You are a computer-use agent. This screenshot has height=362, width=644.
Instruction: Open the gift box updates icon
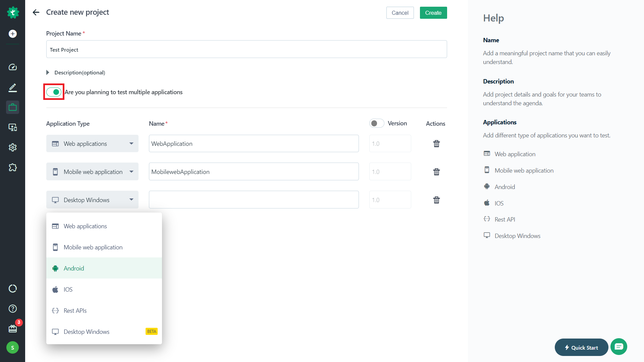click(13, 328)
